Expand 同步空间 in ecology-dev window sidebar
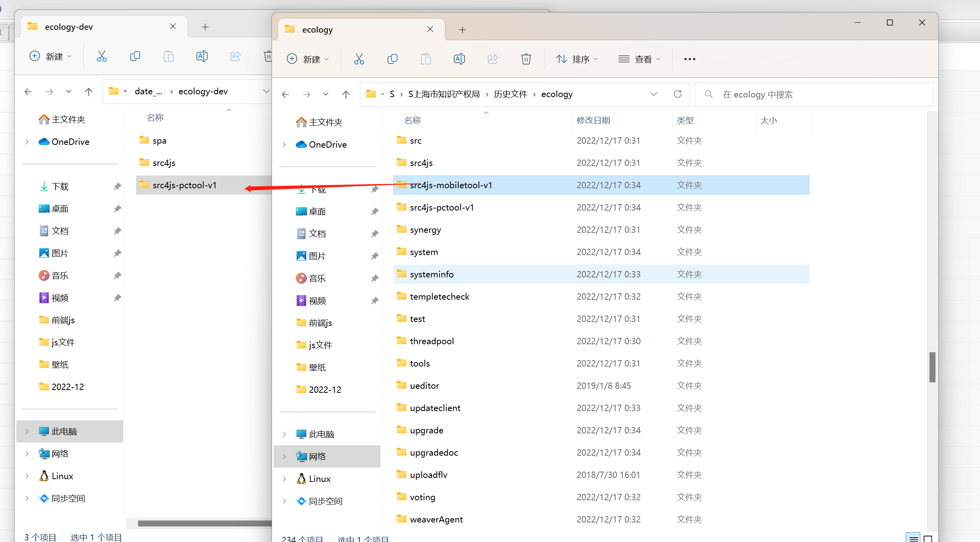 27,498
